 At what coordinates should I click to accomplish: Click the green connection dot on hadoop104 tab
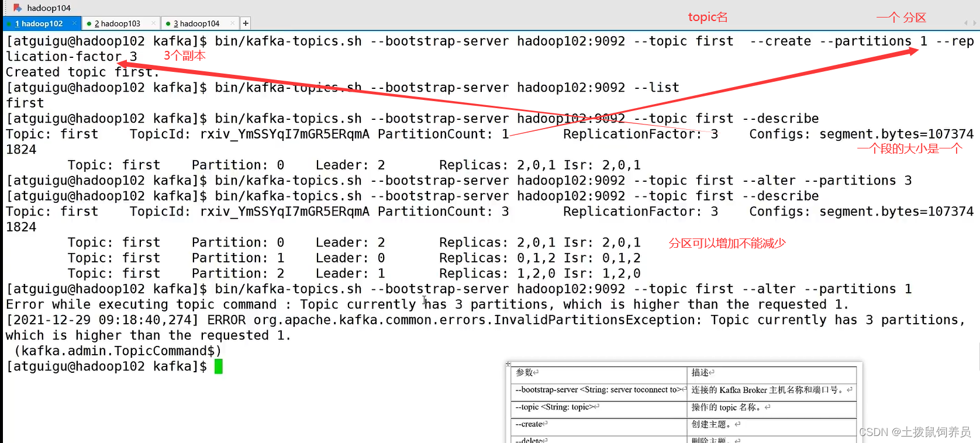pyautogui.click(x=168, y=24)
